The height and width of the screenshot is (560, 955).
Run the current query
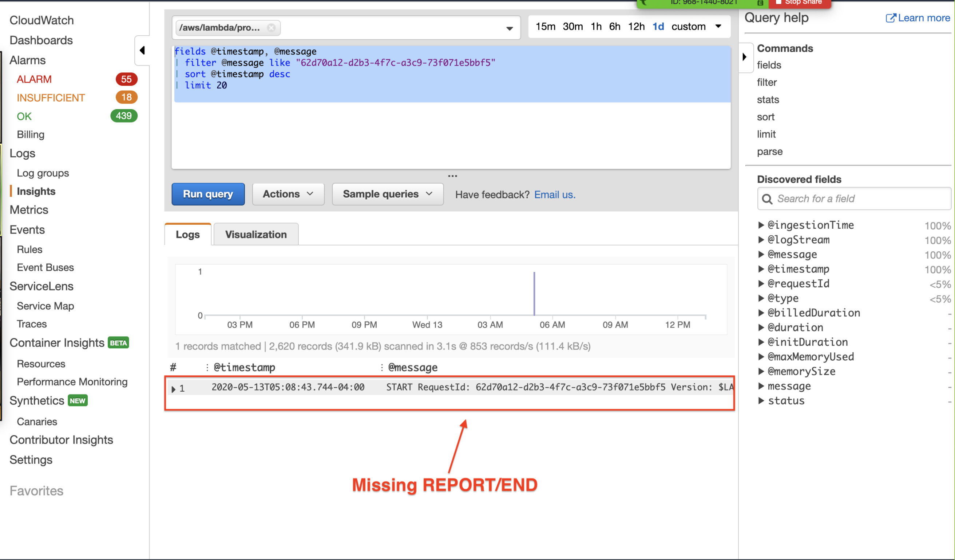(208, 194)
